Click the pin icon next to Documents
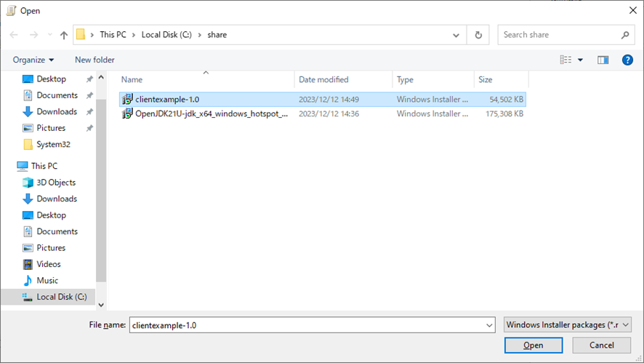 click(89, 95)
